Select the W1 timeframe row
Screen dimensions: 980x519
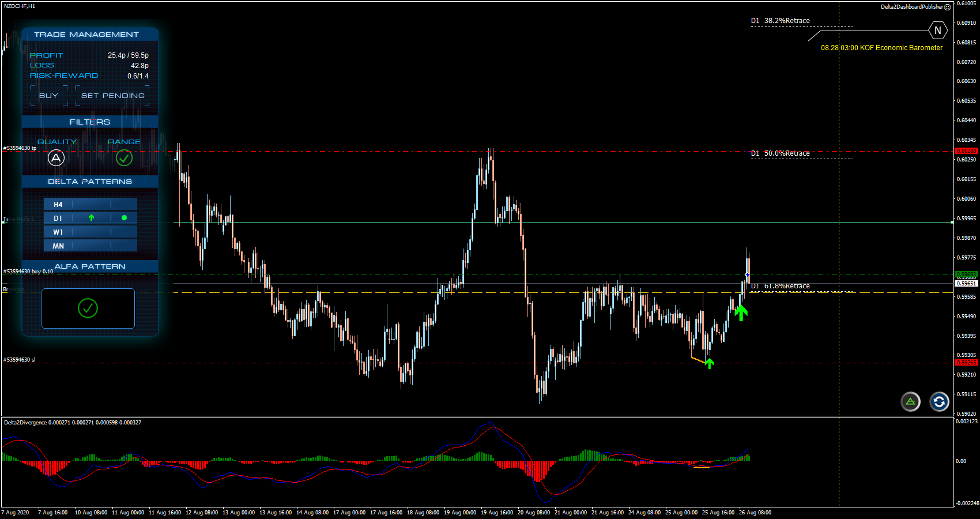click(91, 232)
